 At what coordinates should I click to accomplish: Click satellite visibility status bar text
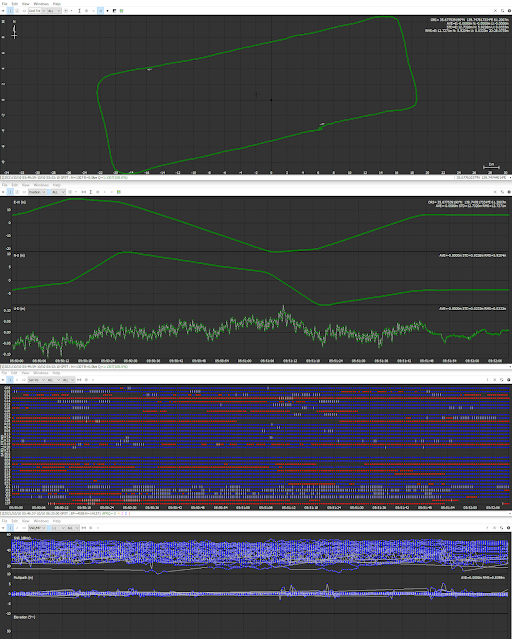click(65, 513)
